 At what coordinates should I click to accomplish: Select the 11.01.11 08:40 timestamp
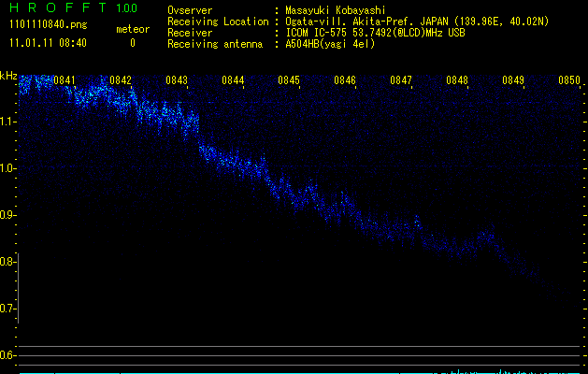click(x=47, y=43)
